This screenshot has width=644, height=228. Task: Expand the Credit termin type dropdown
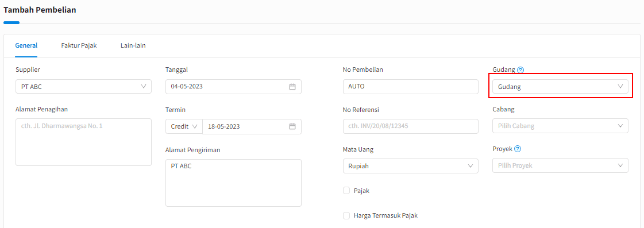[184, 126]
